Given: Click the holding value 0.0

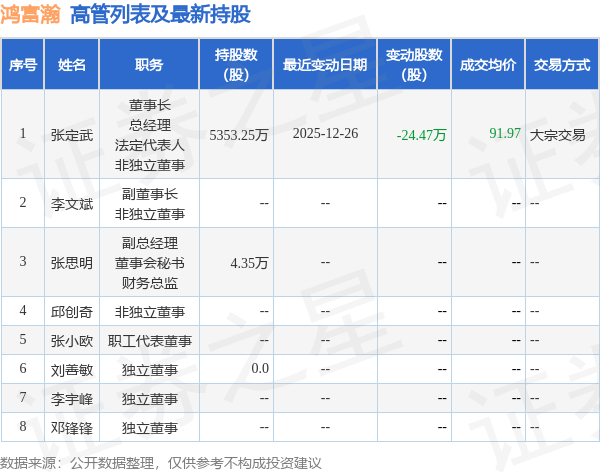Looking at the screenshot, I should 260,368.
